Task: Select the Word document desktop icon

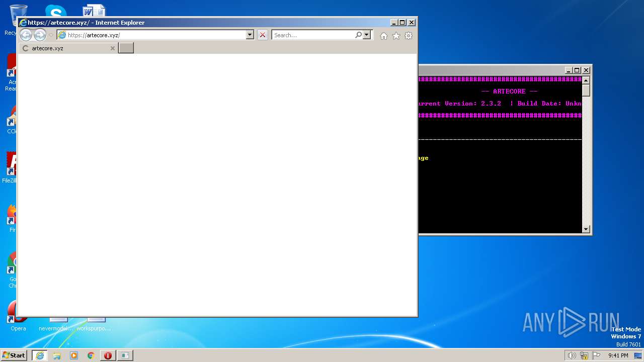Action: [94, 11]
